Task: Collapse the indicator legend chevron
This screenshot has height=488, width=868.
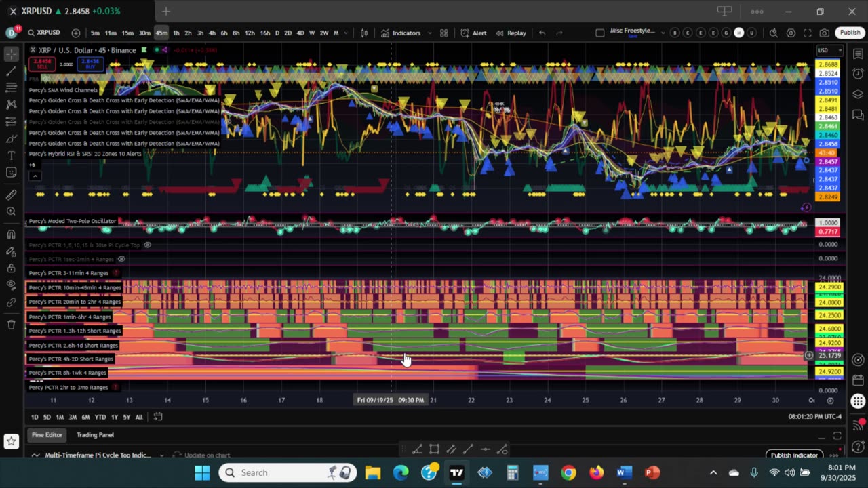Action: [x=35, y=176]
